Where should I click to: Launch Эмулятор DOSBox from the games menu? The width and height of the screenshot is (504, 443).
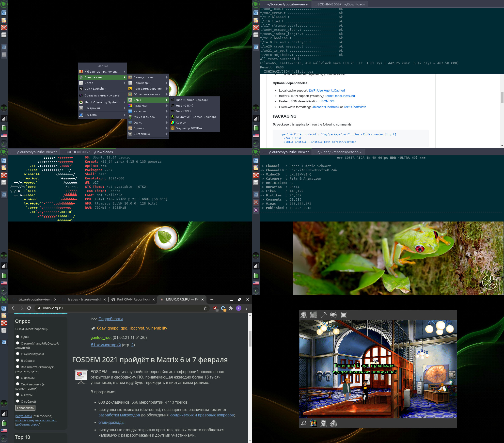[195, 128]
